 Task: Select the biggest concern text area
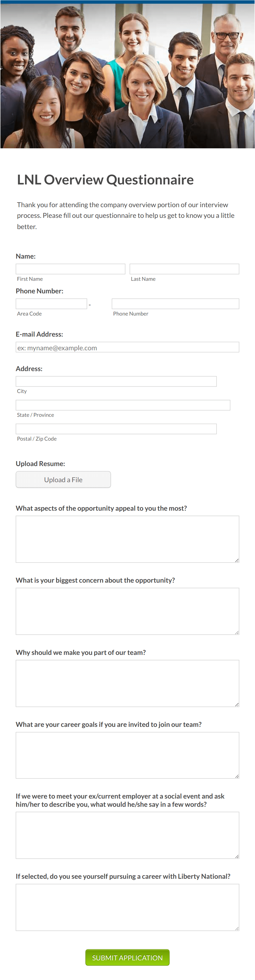coord(127,611)
